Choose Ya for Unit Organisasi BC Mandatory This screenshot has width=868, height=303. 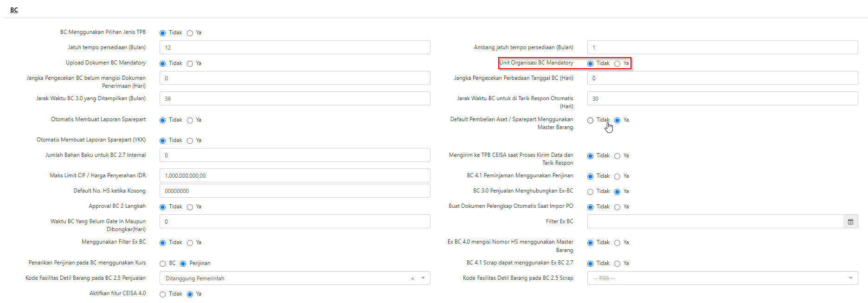point(617,64)
